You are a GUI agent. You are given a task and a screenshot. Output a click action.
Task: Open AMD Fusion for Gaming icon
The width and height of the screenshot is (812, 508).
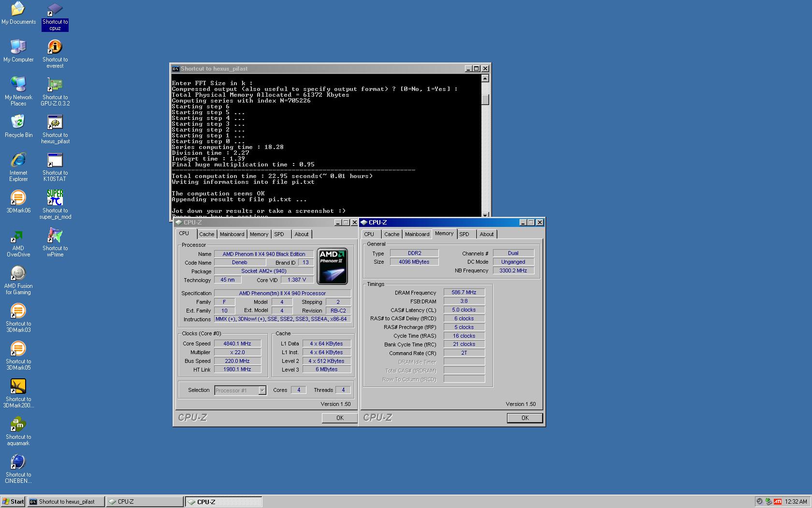[18, 281]
